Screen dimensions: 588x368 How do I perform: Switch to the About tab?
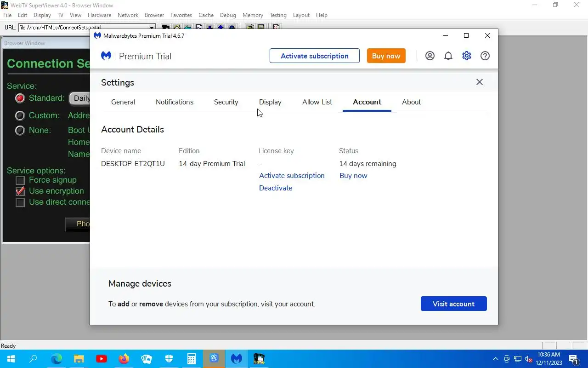pyautogui.click(x=411, y=102)
